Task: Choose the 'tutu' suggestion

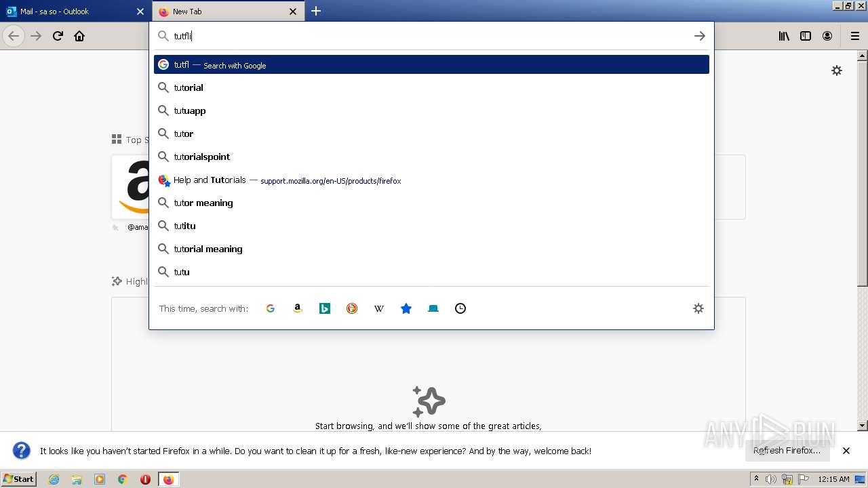Action: coord(431,272)
